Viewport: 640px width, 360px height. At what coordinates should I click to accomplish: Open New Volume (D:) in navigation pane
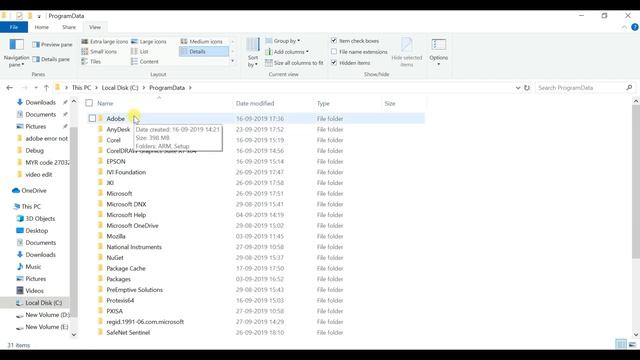[x=42, y=315]
